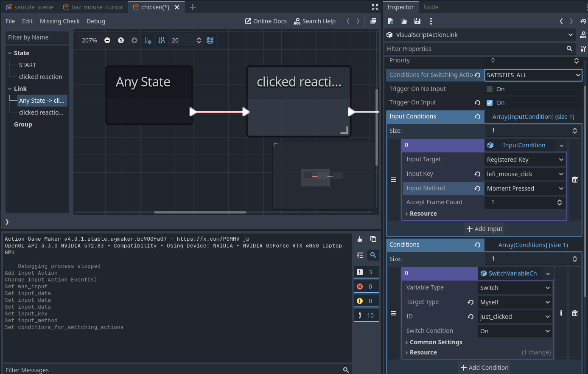
Task: Switch to the Node dock tab
Action: [x=431, y=7]
